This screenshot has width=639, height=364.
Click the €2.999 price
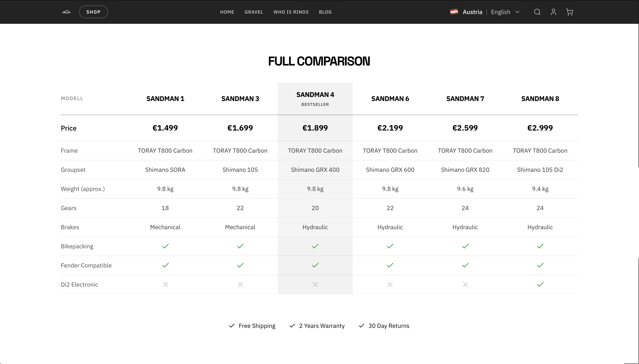tap(540, 128)
